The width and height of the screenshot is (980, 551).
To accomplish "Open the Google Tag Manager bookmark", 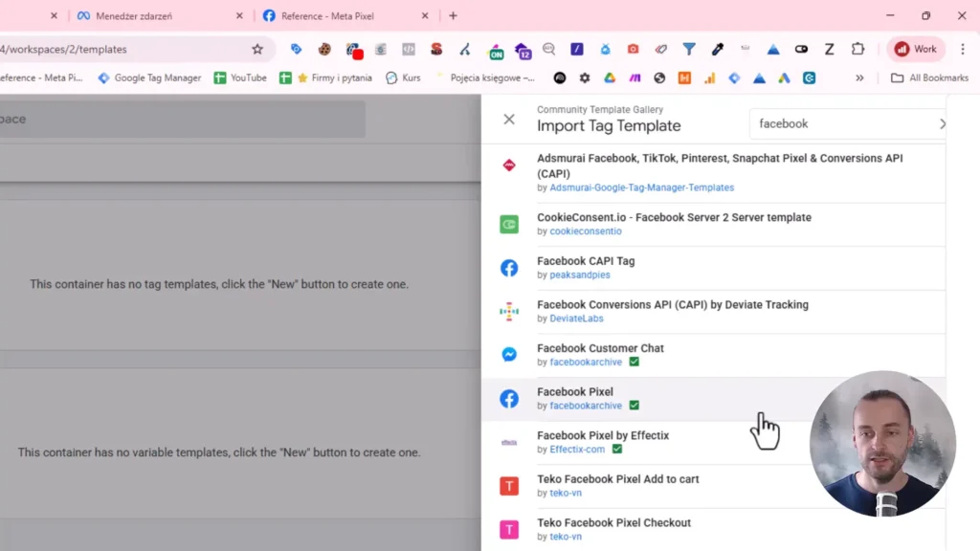I will 150,78.
